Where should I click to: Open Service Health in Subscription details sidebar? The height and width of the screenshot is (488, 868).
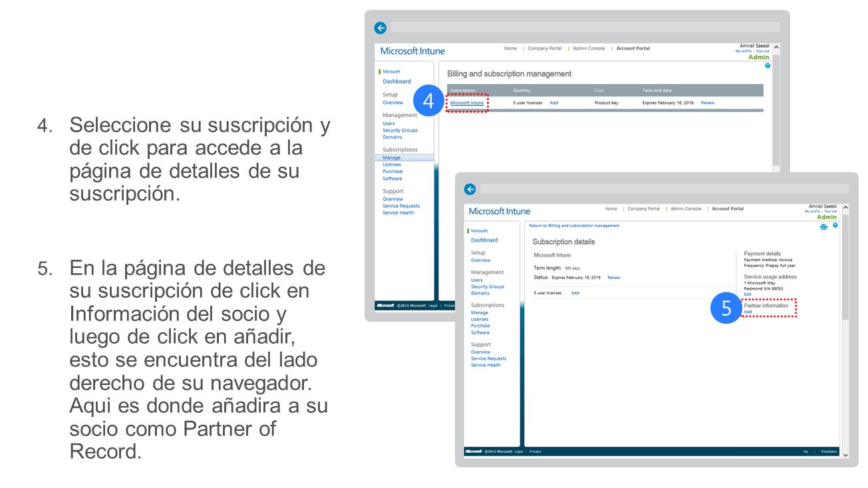[x=486, y=365]
